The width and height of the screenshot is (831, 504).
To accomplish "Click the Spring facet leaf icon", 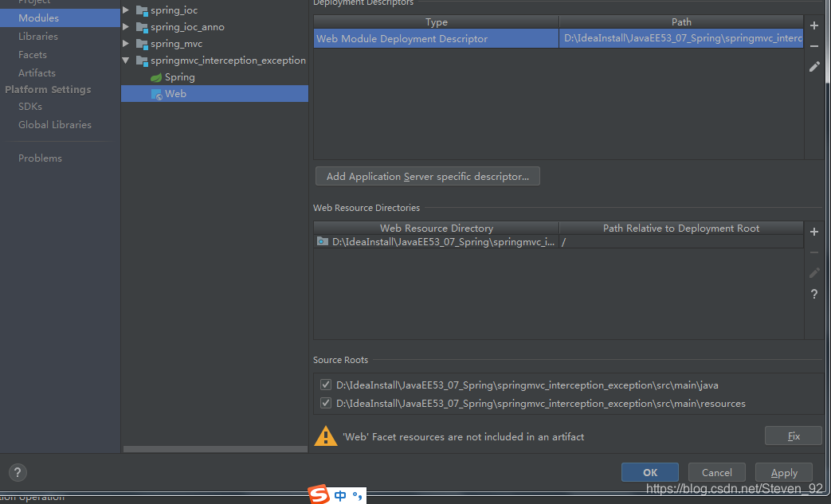I will tap(156, 77).
